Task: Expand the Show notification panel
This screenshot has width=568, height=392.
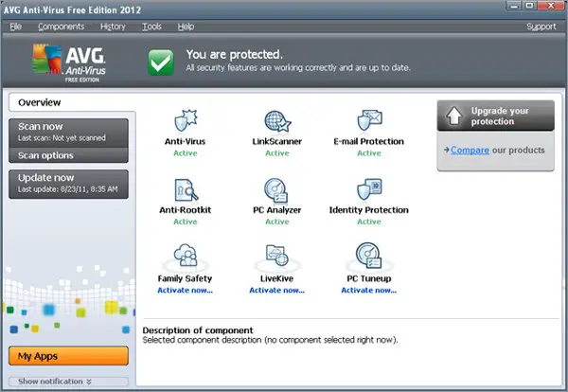Action: pos(68,382)
